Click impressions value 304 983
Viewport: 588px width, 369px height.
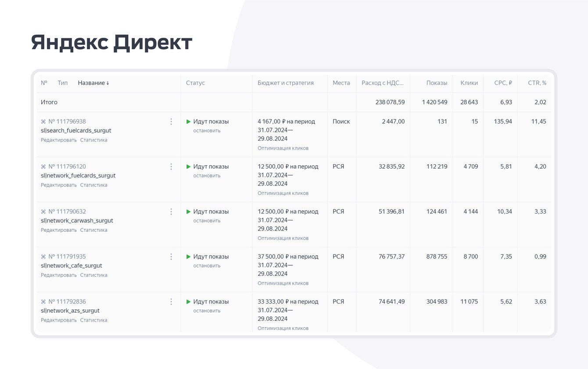coord(437,302)
